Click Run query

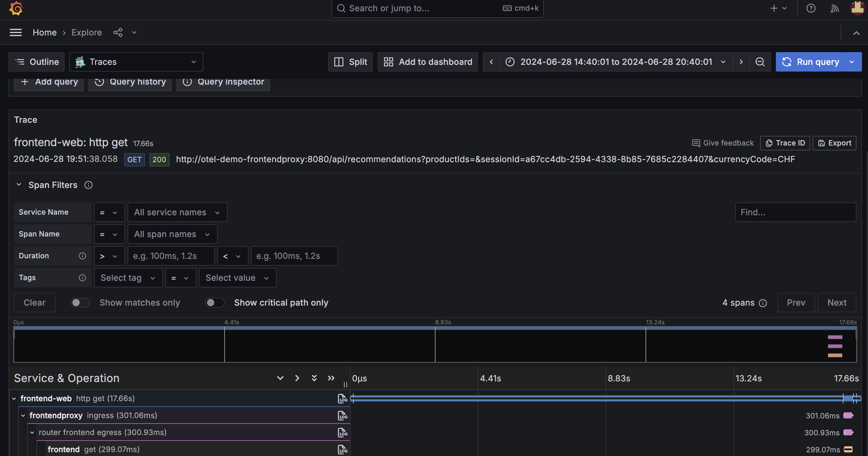[809, 62]
